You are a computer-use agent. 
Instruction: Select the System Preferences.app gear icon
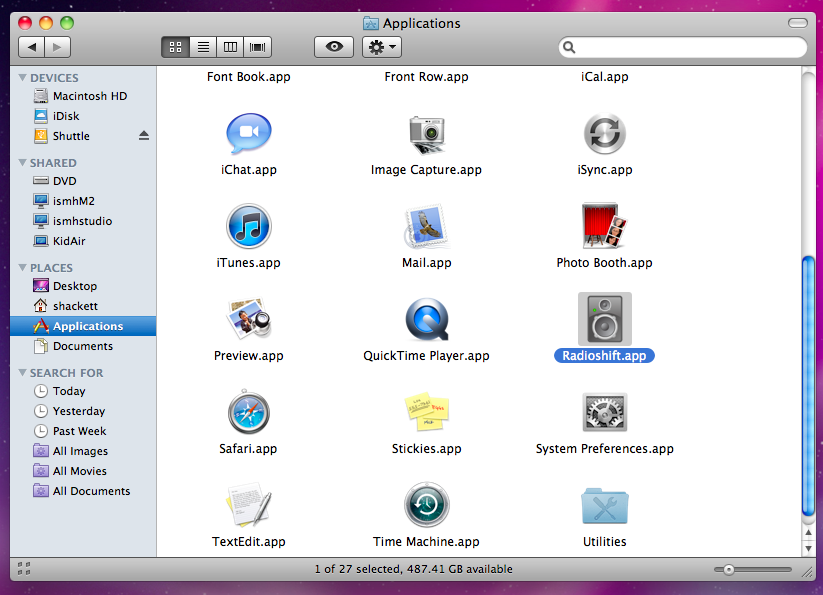click(x=605, y=412)
